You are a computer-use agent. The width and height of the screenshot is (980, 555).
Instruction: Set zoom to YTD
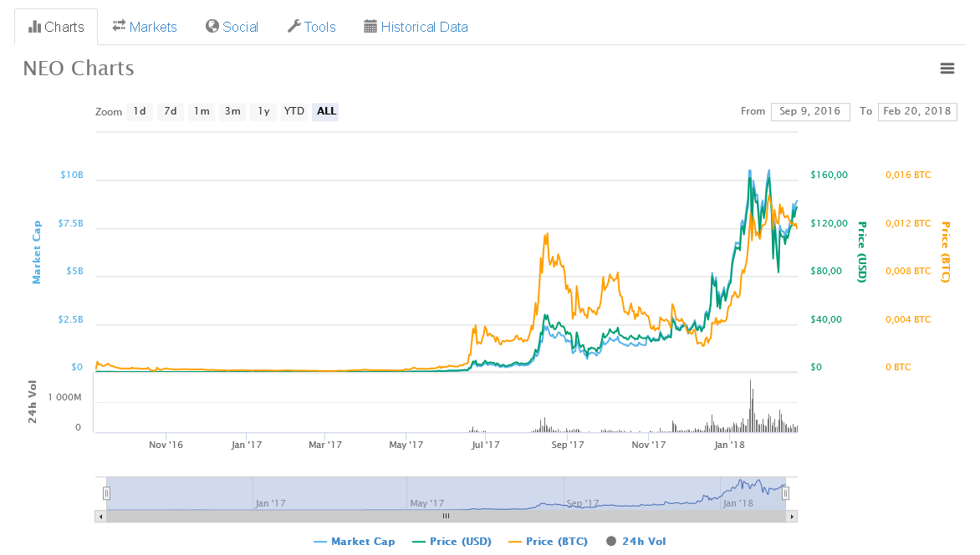coord(293,111)
